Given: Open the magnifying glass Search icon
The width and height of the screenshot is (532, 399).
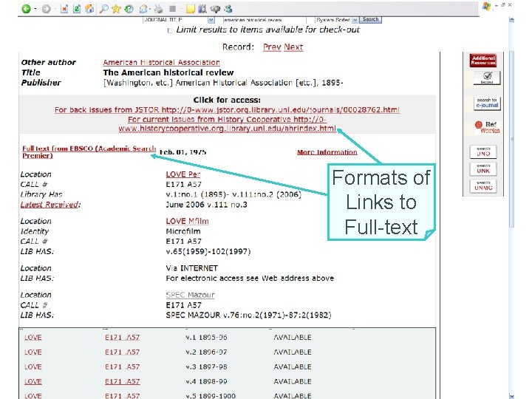Looking at the screenshot, I should pos(103,9).
